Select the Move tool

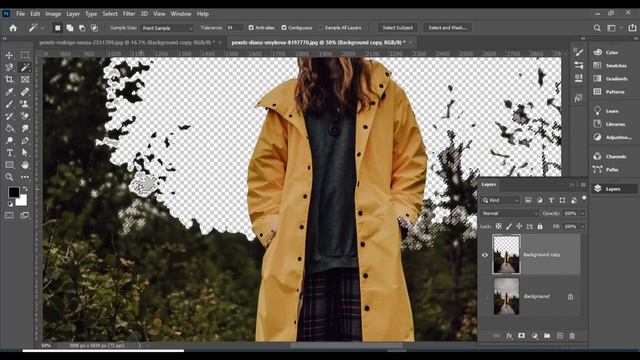[9, 55]
